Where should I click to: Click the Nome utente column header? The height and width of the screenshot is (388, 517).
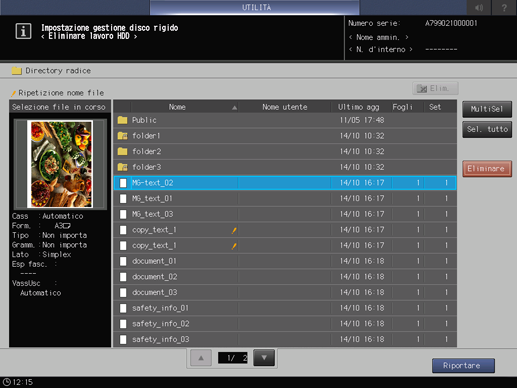pyautogui.click(x=285, y=107)
